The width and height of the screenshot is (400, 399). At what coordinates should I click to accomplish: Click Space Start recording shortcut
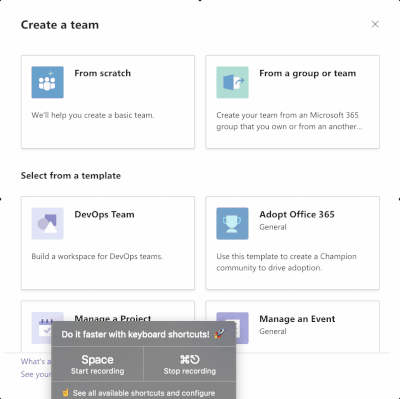point(97,364)
